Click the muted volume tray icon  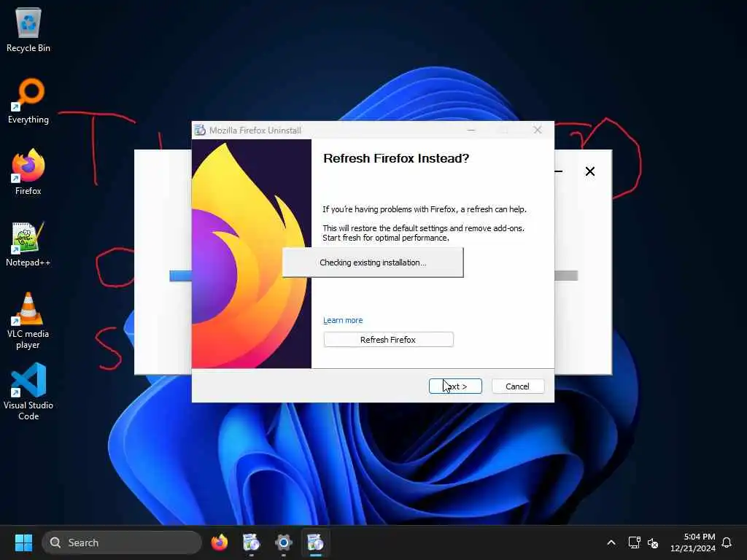[x=653, y=542]
